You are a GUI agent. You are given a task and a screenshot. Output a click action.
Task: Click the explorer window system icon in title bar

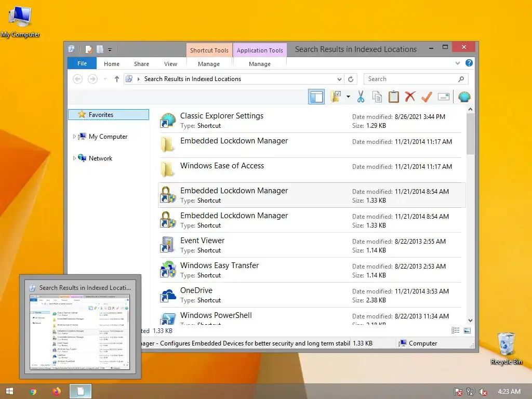tap(71, 49)
